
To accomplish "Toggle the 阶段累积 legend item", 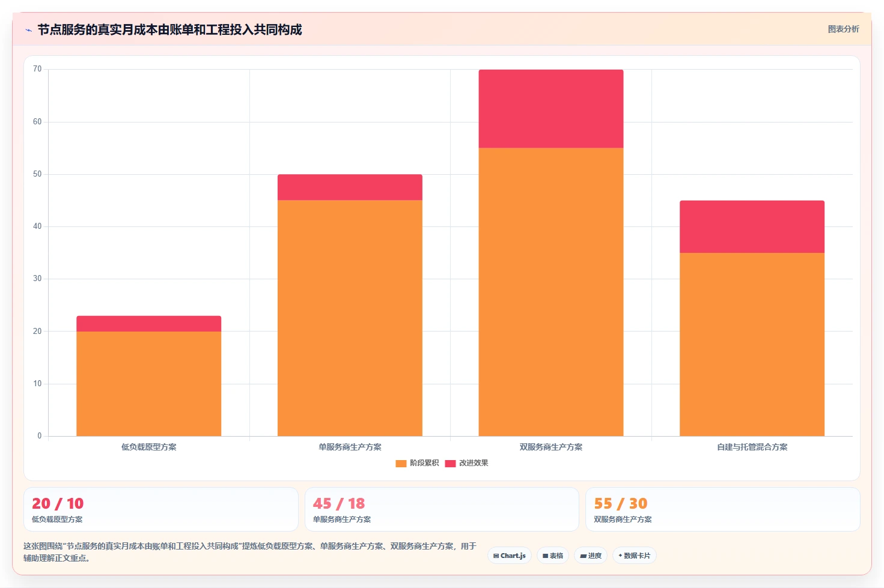I will click(417, 463).
